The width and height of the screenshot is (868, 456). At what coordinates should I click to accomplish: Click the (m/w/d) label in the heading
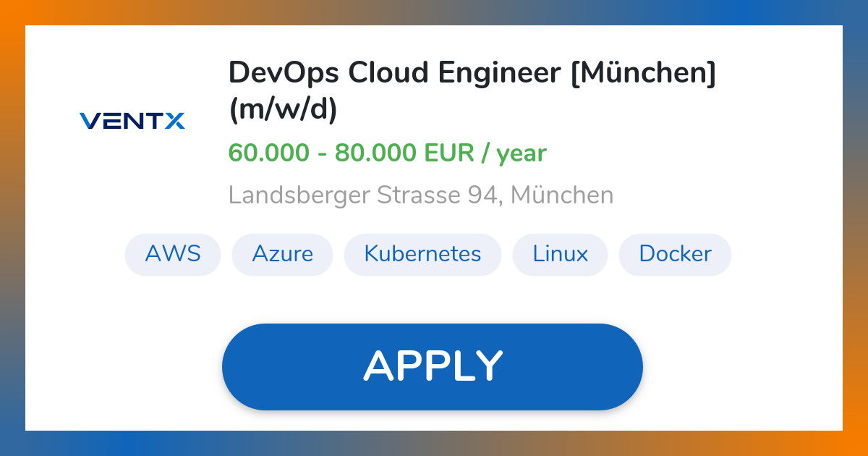(282, 111)
